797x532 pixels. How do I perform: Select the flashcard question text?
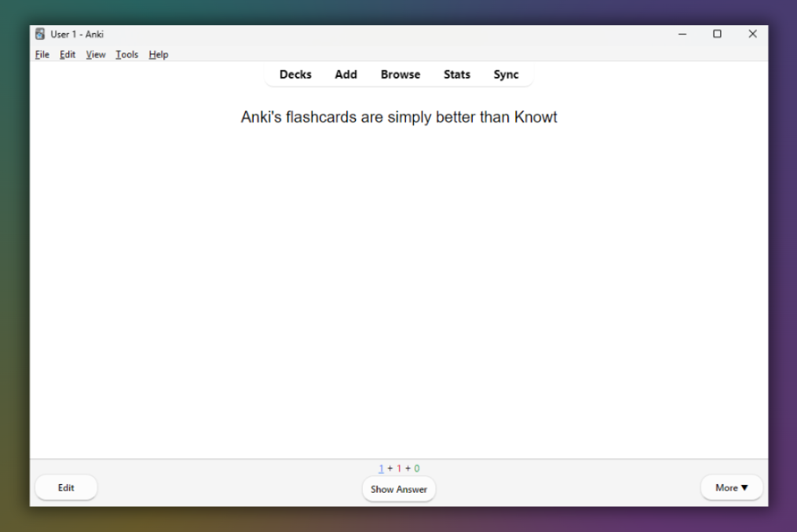(x=399, y=117)
